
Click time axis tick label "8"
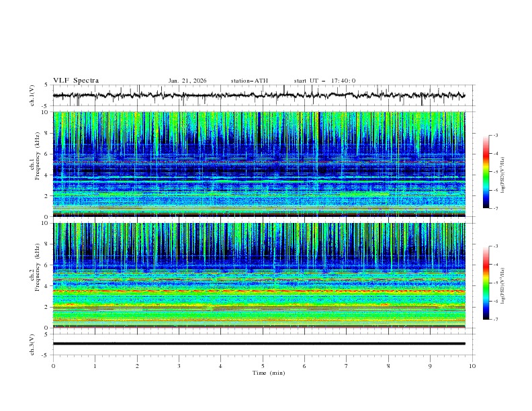[x=388, y=366]
